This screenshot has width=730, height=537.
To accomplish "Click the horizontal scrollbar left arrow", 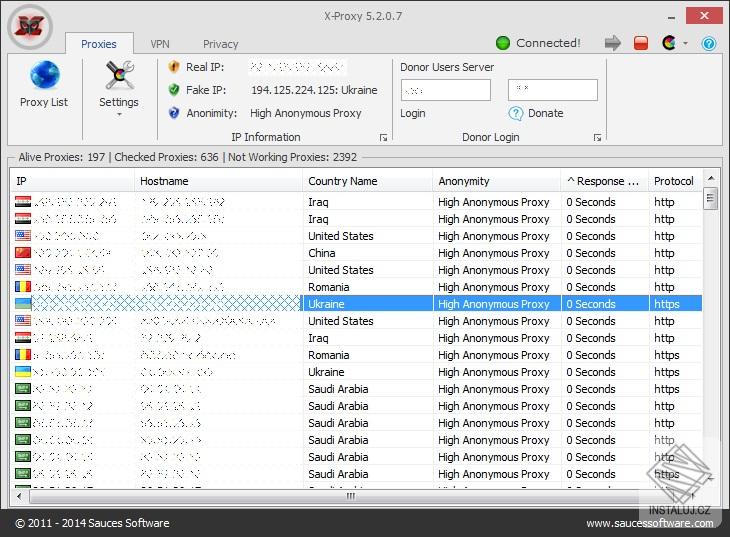I will (19, 496).
